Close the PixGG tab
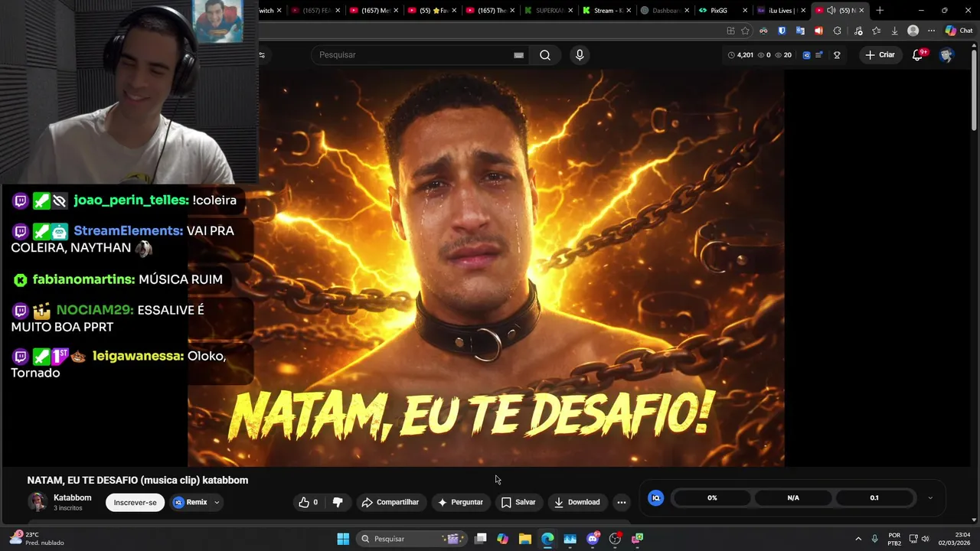This screenshot has width=980, height=551. (745, 10)
